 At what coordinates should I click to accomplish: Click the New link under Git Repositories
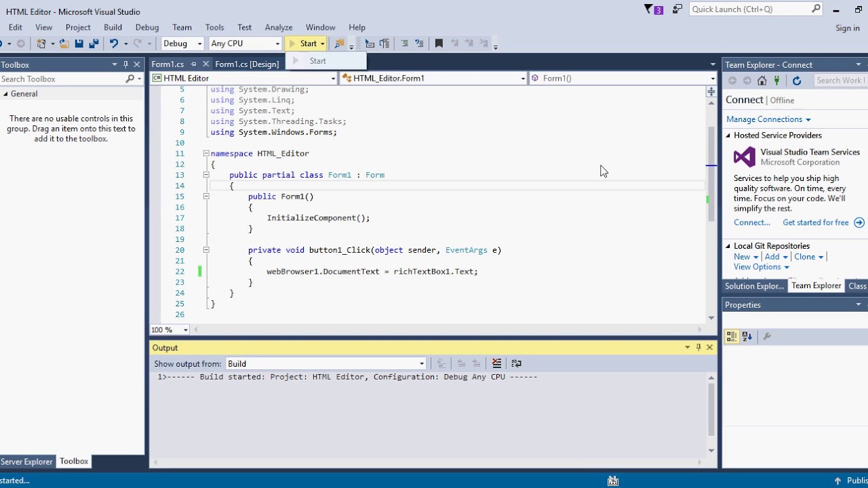[741, 257]
